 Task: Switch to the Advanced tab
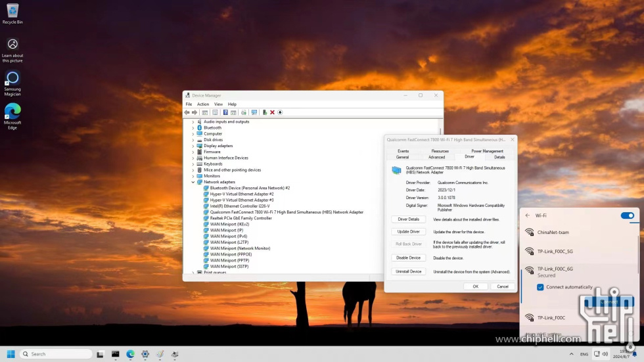pyautogui.click(x=436, y=157)
